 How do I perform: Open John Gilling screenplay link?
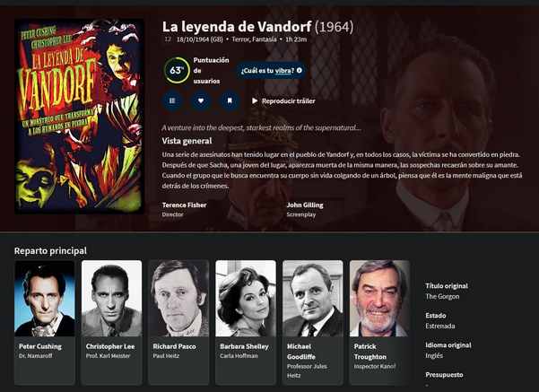click(305, 205)
